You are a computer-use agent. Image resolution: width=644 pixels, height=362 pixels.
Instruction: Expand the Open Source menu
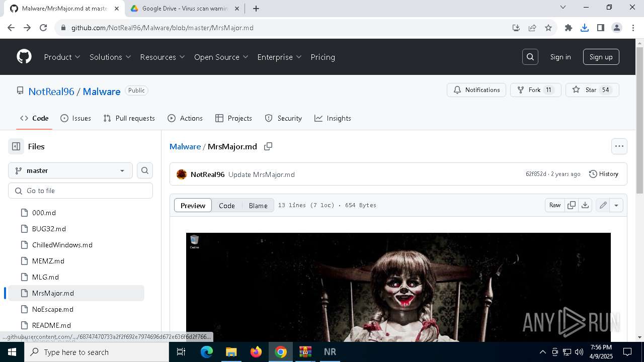coord(221,57)
